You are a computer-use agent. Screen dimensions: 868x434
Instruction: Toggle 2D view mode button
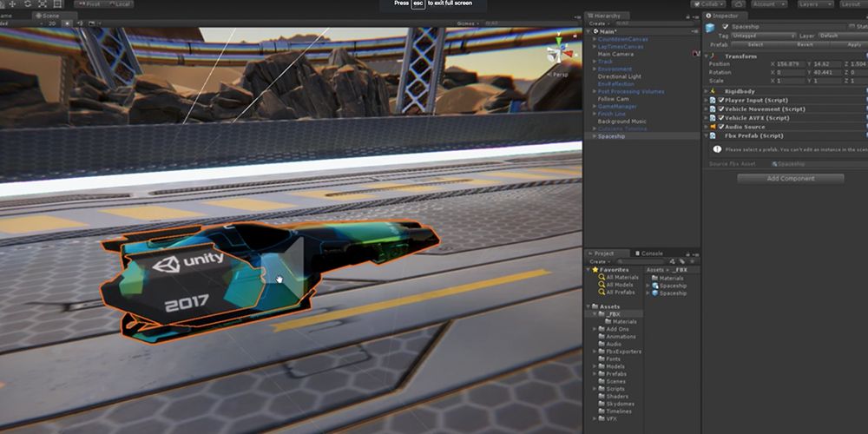(x=53, y=23)
